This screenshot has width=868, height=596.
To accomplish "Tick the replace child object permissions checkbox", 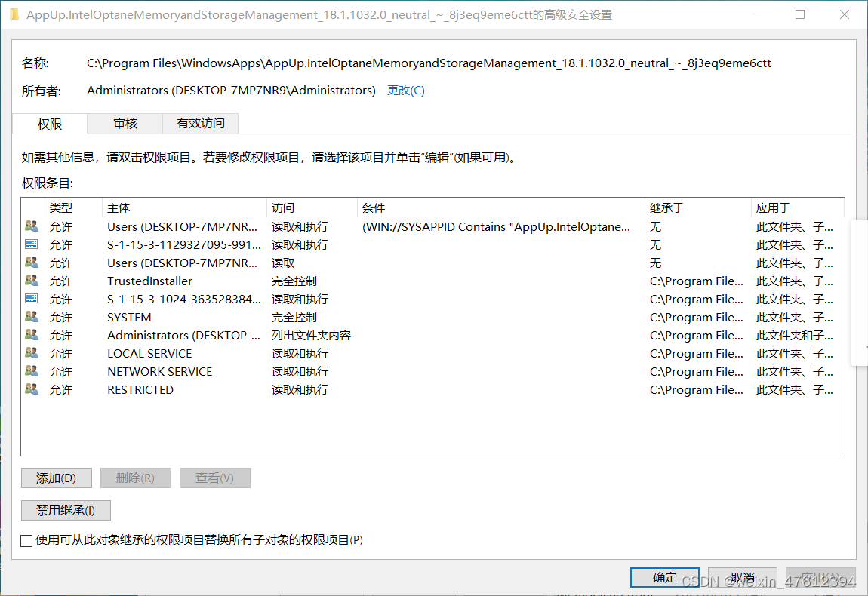I will (26, 540).
